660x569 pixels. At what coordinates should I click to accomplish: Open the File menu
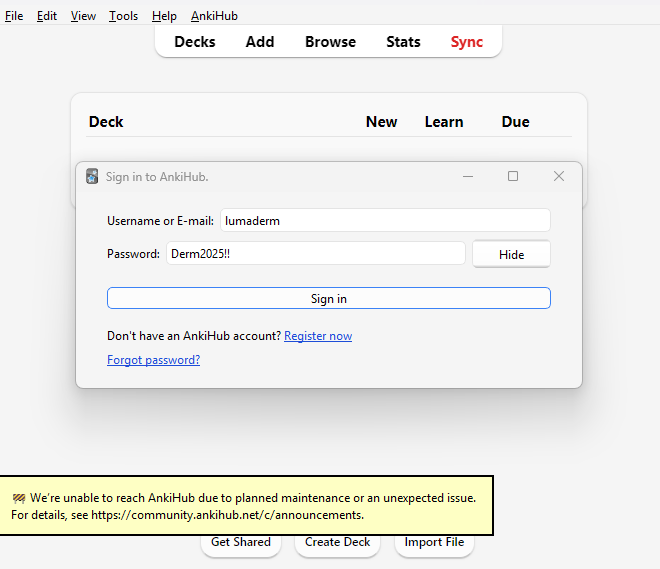[14, 16]
